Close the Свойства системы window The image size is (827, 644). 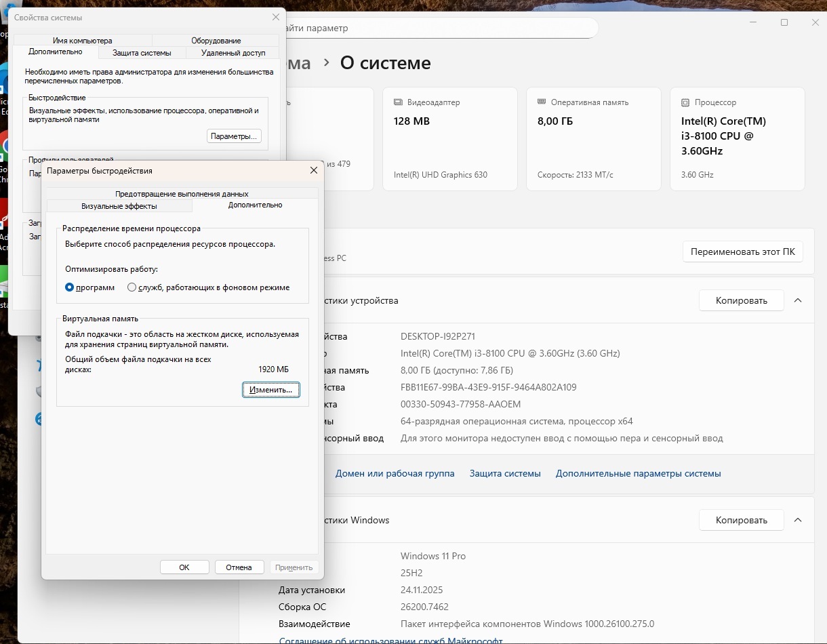click(x=275, y=18)
